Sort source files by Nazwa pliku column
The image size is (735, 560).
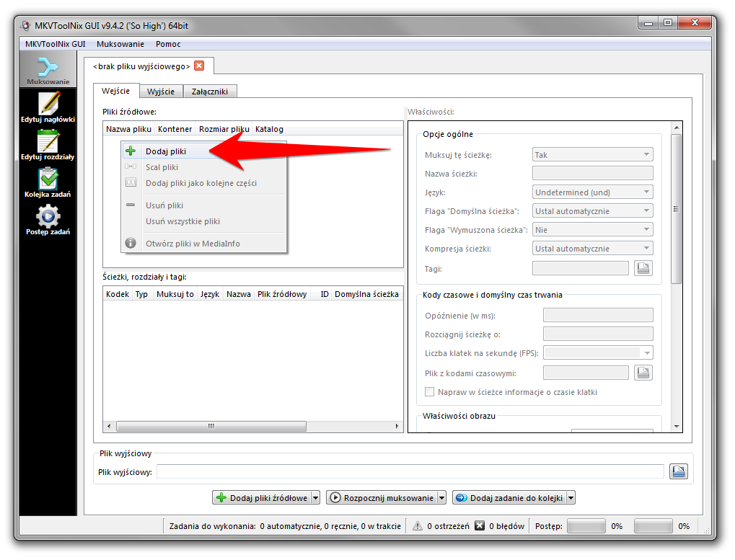click(x=129, y=129)
